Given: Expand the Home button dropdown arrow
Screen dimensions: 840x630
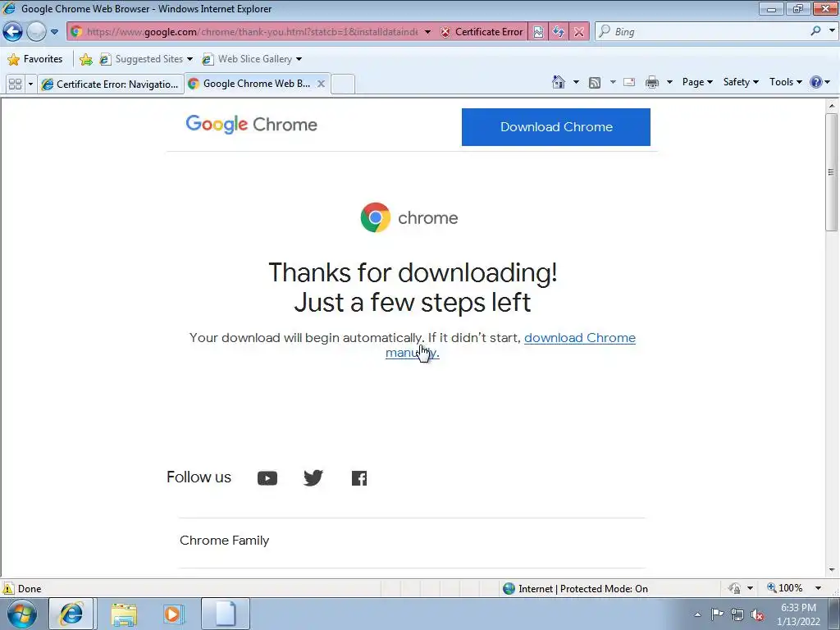Looking at the screenshot, I should pos(576,82).
